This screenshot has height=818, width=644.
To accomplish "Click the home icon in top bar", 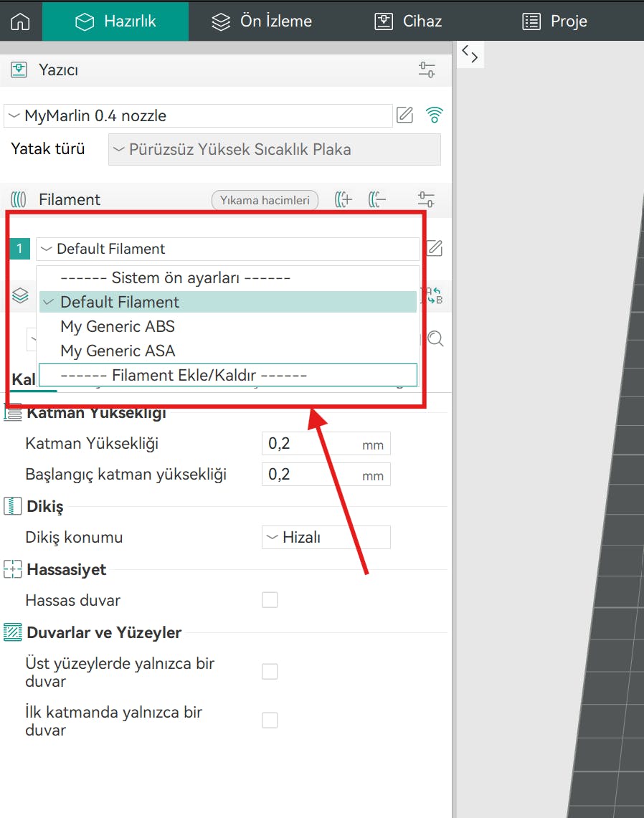I will 21,21.
